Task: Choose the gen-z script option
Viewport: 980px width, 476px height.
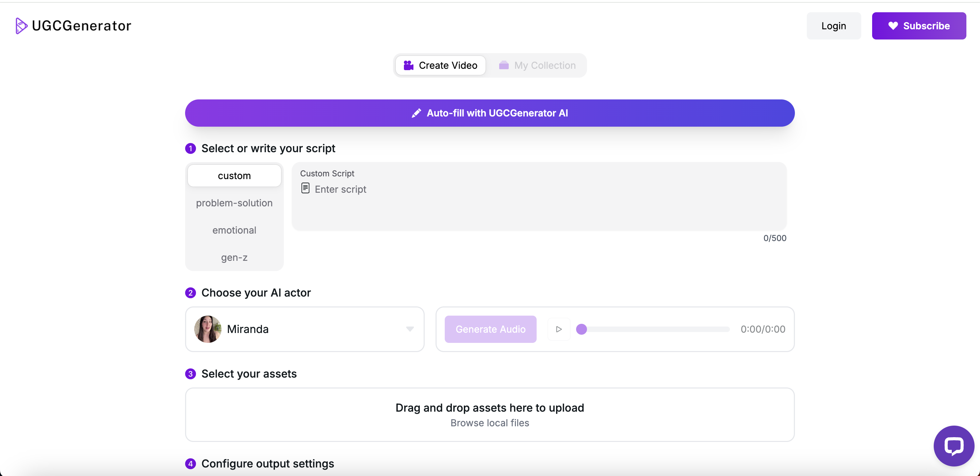Action: click(x=234, y=257)
